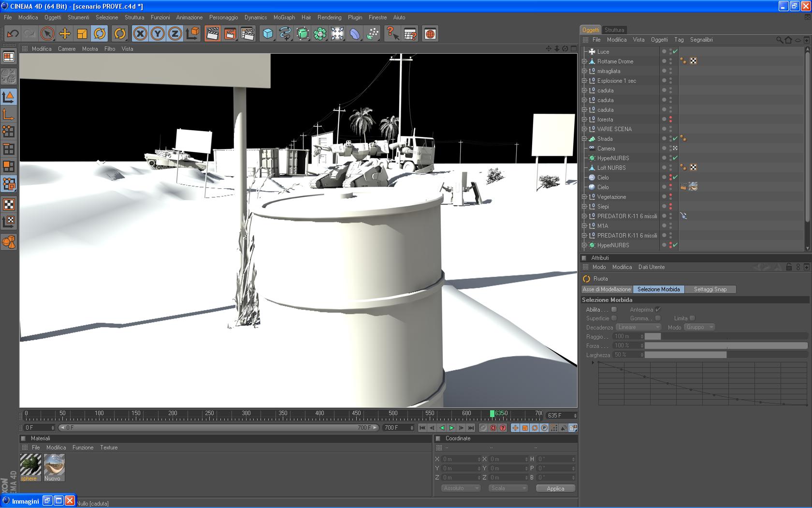Viewport: 812px width, 508px height.
Task: Open the MoGraph menu
Action: pyautogui.click(x=284, y=17)
